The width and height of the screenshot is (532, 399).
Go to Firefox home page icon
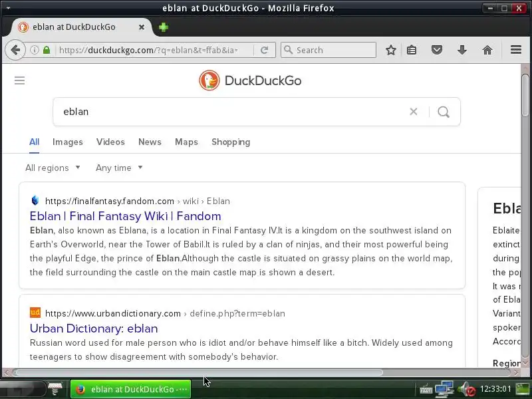click(487, 51)
